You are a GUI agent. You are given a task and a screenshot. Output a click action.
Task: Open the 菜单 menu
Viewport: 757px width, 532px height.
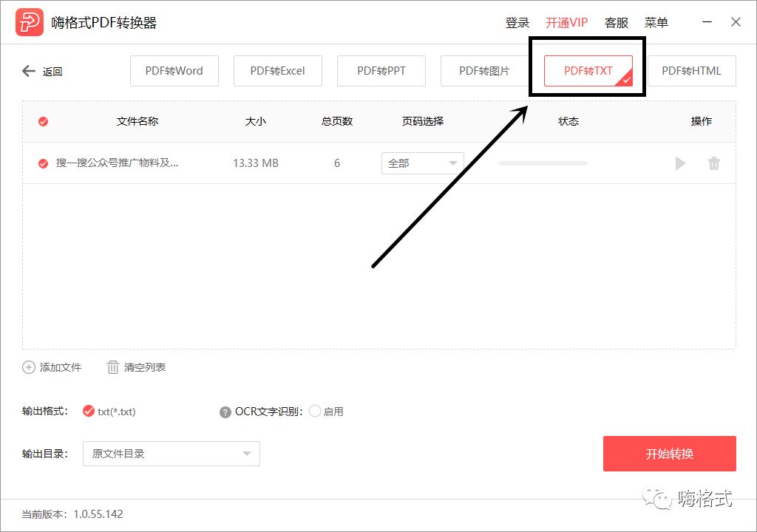click(x=656, y=22)
